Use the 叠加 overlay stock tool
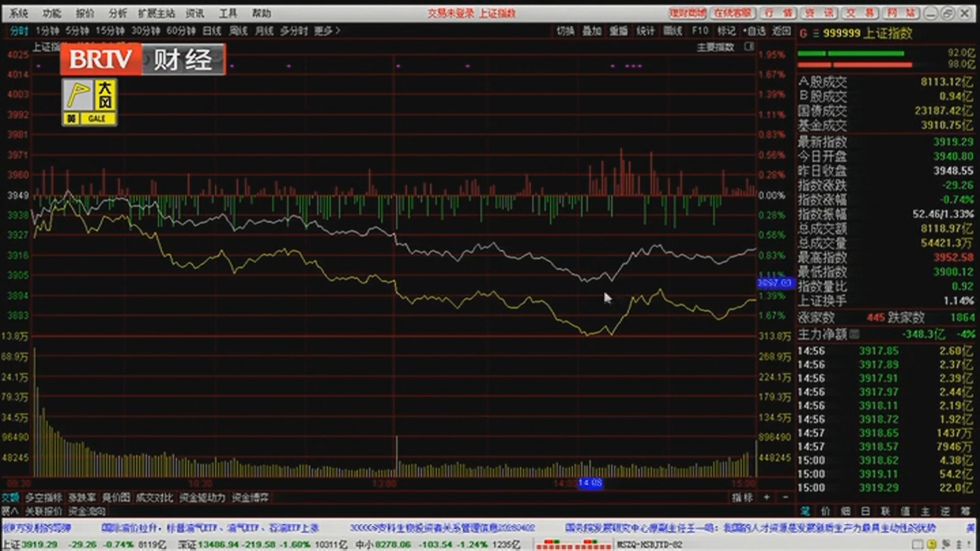This screenshot has height=551, width=980. pos(591,31)
